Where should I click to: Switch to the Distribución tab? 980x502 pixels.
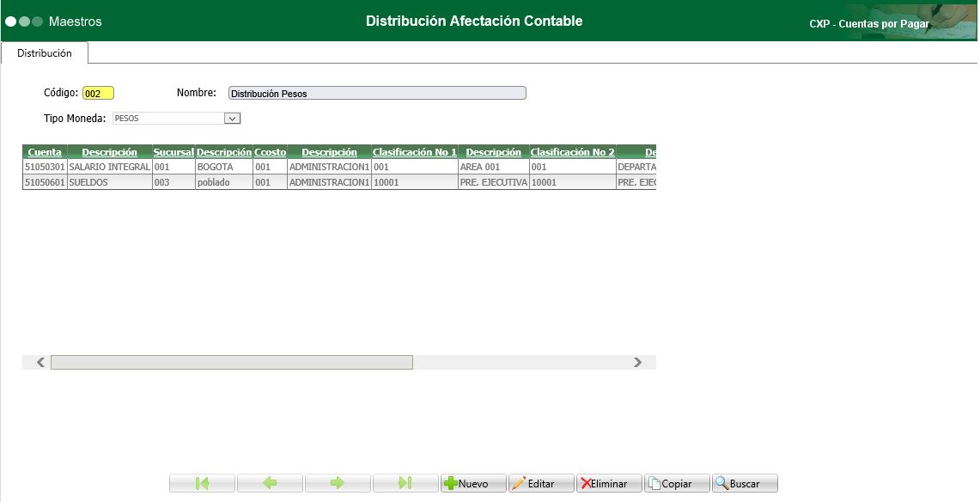click(x=45, y=52)
